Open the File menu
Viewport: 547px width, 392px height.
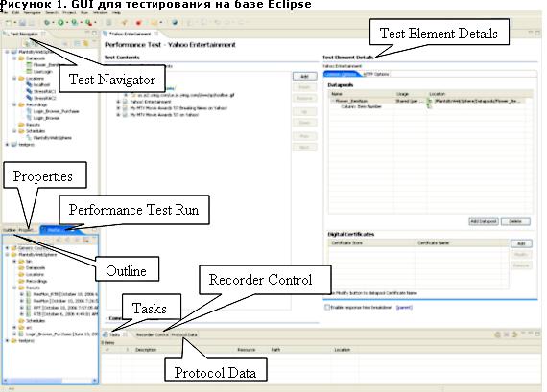click(x=5, y=12)
